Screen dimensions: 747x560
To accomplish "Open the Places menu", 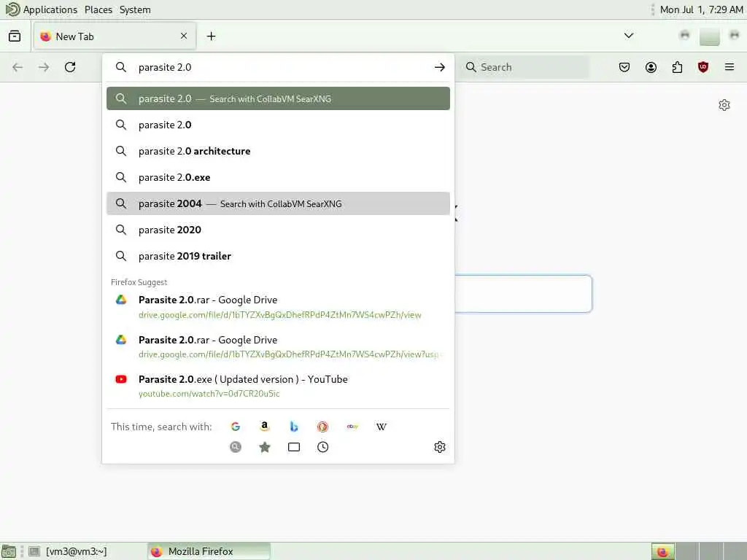I will (x=98, y=9).
